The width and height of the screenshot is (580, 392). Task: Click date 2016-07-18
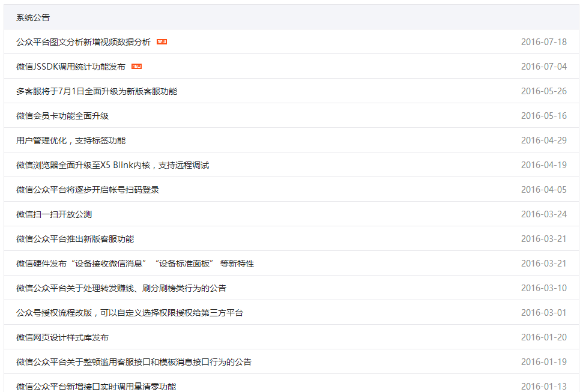tap(544, 42)
